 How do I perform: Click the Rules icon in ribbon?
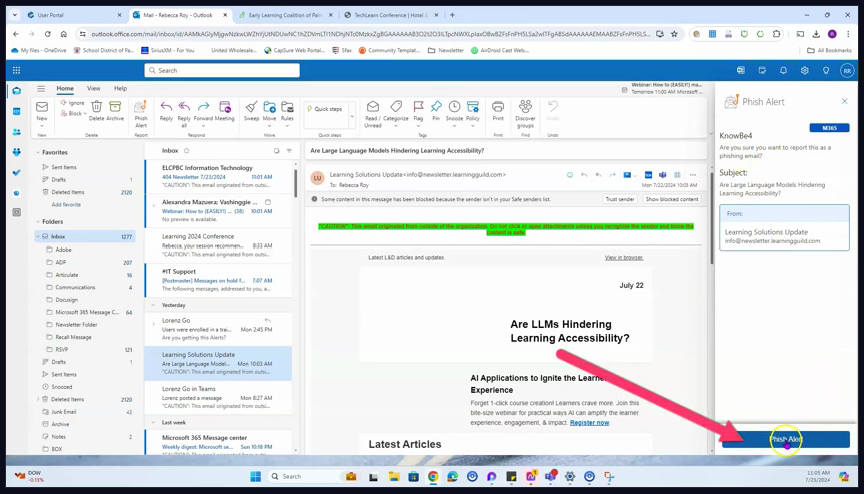click(x=287, y=106)
